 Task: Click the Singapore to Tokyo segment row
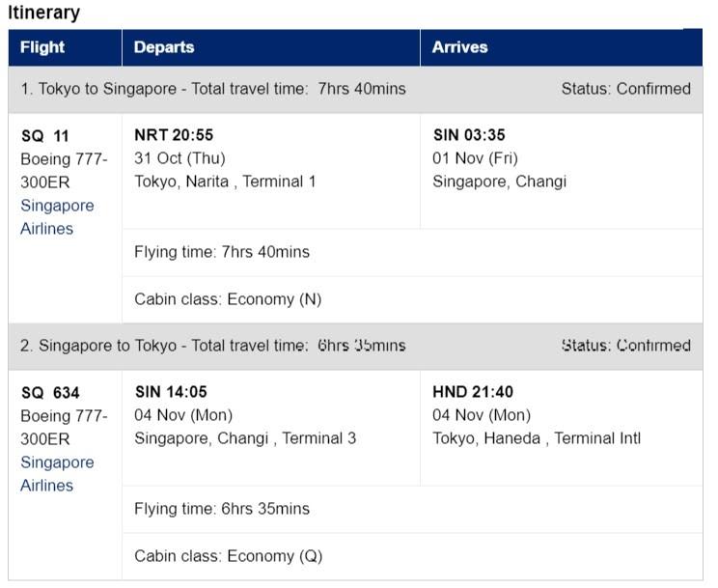point(355,346)
